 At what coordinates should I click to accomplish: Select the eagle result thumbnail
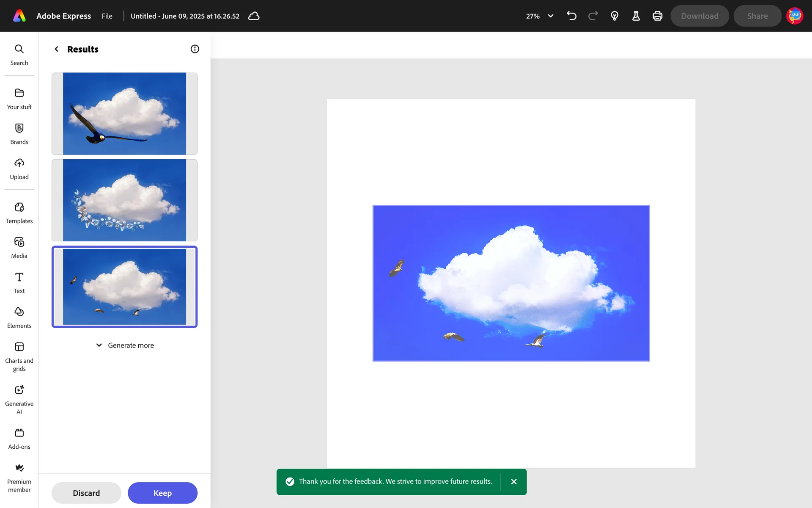[124, 113]
